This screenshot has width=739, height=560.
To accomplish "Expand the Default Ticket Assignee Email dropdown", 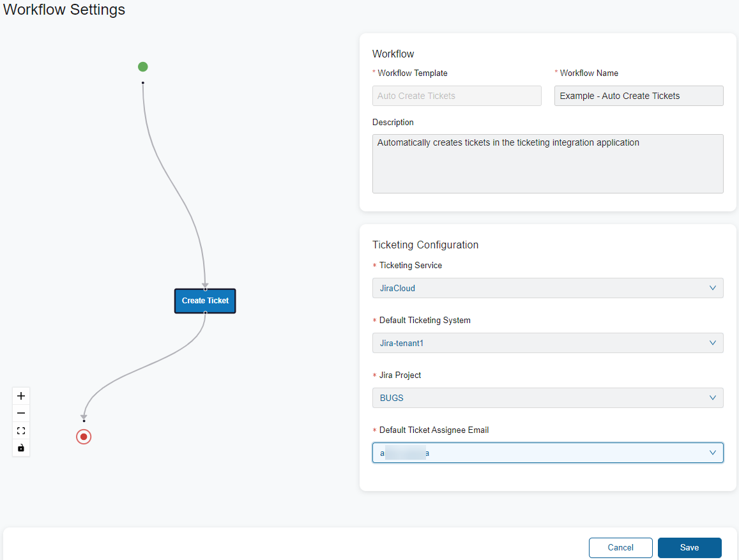I will coord(547,453).
